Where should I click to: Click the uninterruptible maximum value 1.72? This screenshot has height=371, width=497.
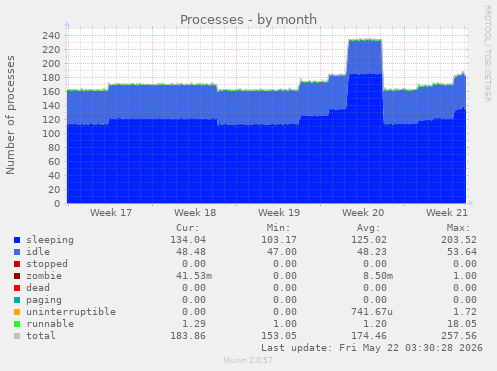click(465, 312)
